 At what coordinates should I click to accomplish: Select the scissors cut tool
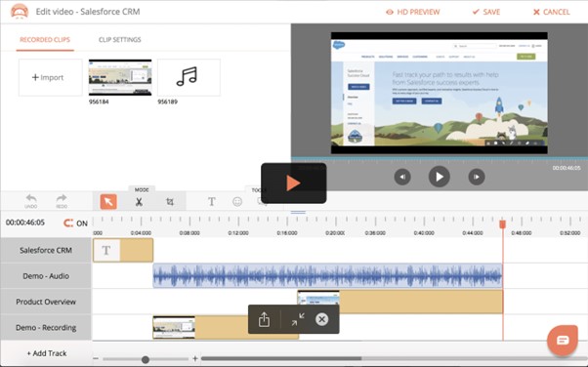click(x=139, y=202)
